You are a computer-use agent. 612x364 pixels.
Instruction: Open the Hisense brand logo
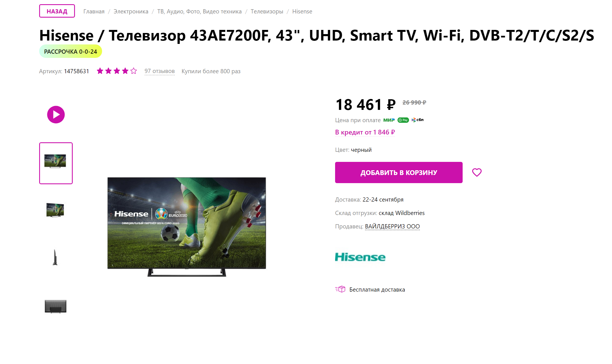(x=360, y=257)
